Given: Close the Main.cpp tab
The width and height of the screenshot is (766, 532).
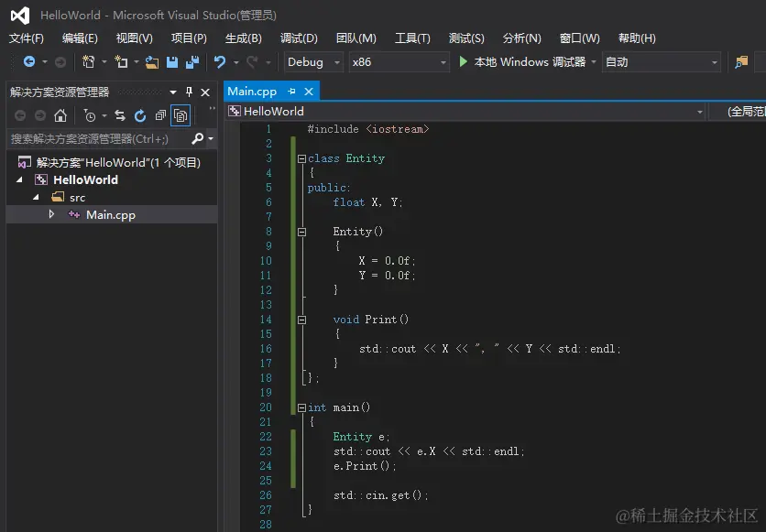Looking at the screenshot, I should [308, 92].
